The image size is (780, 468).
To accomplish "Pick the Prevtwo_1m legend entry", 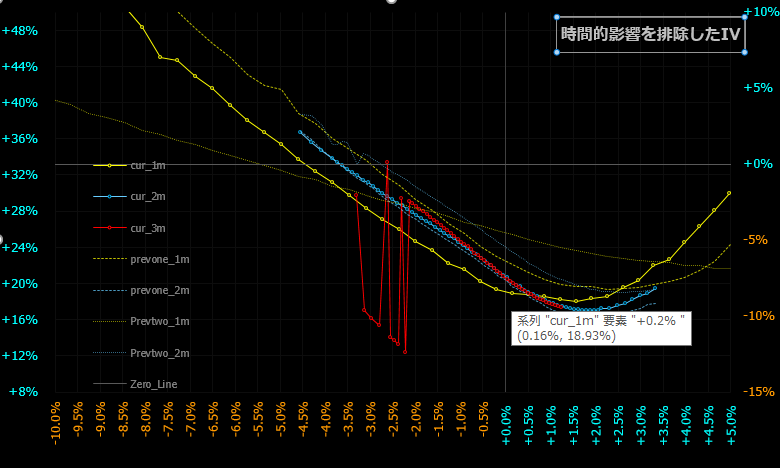I will pyautogui.click(x=141, y=321).
